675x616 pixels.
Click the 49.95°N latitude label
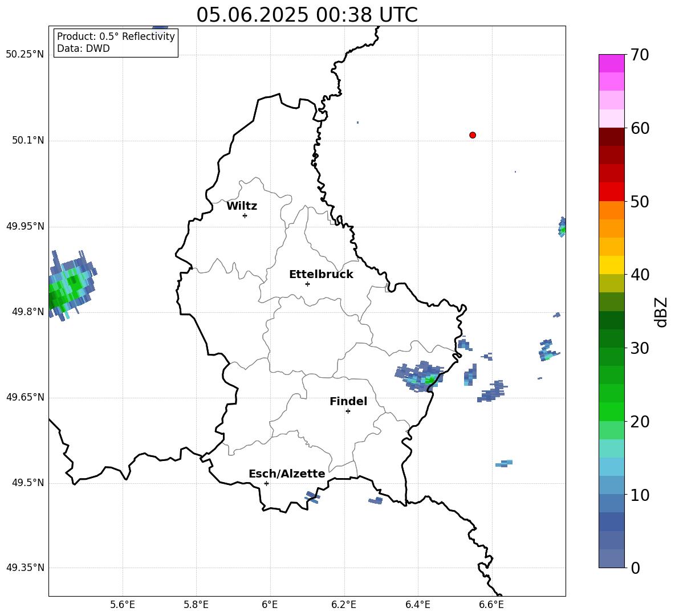(25, 226)
